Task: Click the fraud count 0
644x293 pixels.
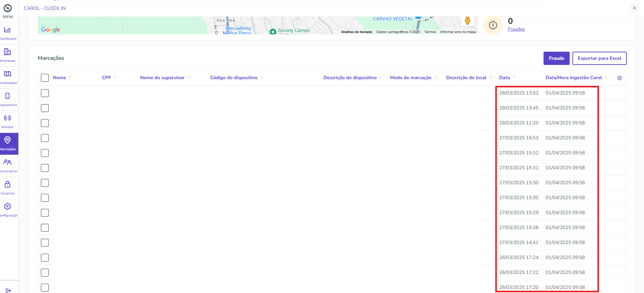Action: pyautogui.click(x=510, y=21)
